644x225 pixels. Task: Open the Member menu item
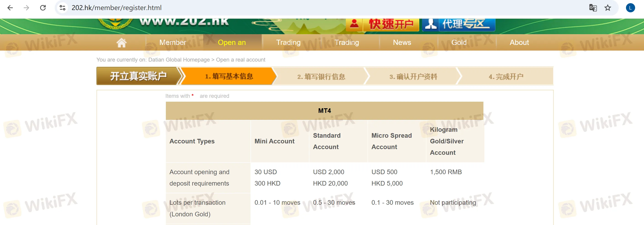[173, 42]
